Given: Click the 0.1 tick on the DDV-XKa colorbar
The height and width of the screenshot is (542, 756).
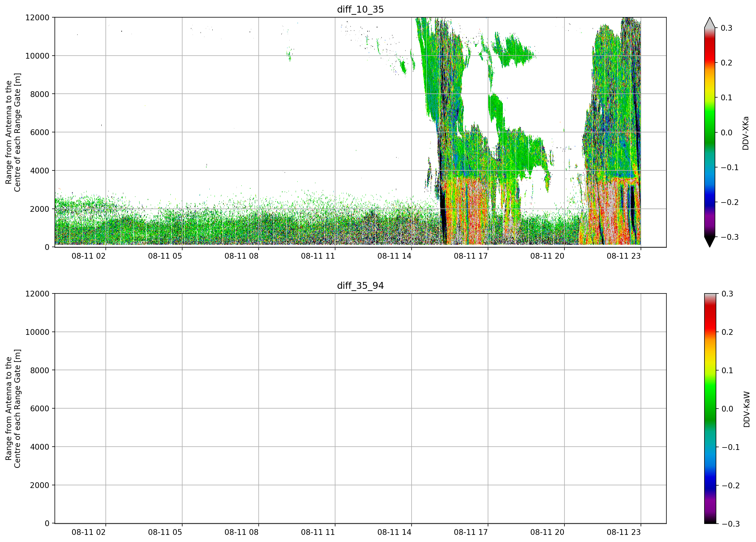Looking at the screenshot, I should 726,98.
